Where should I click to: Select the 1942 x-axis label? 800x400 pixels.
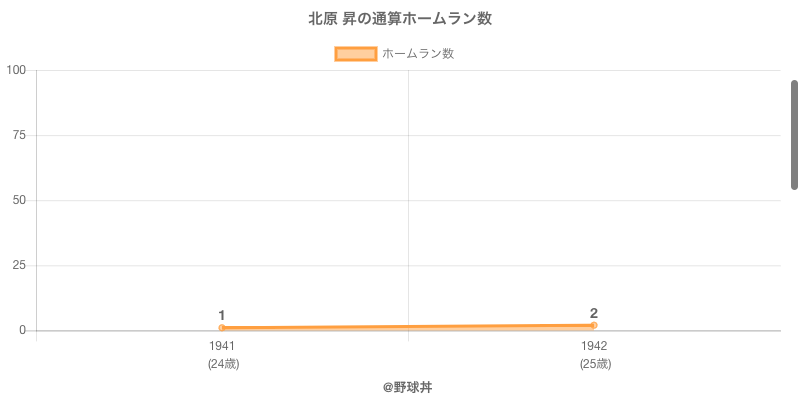tap(594, 346)
